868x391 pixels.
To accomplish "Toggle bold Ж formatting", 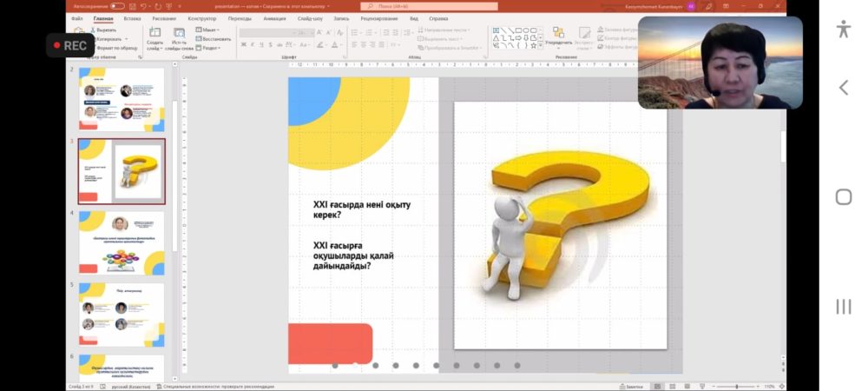I will (x=244, y=45).
